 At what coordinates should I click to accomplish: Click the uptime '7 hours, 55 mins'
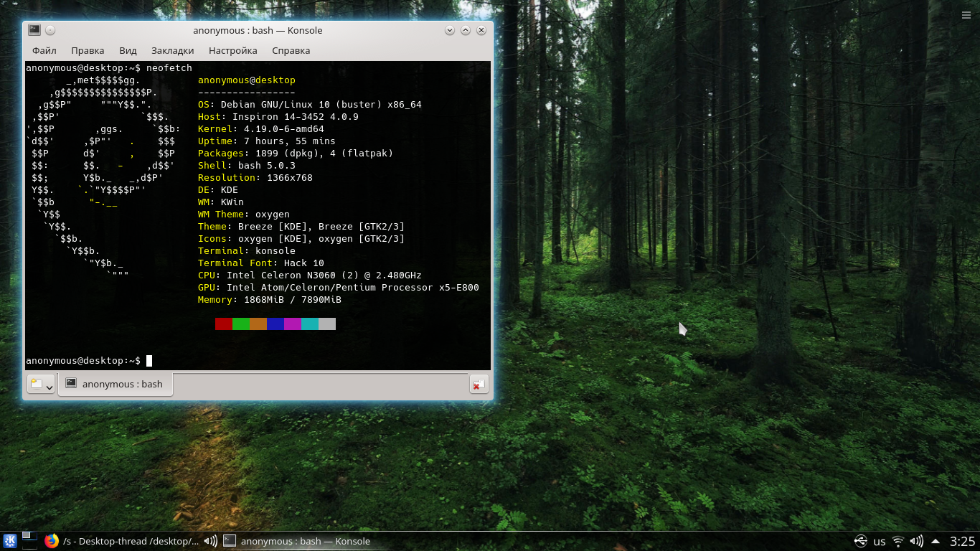point(290,141)
